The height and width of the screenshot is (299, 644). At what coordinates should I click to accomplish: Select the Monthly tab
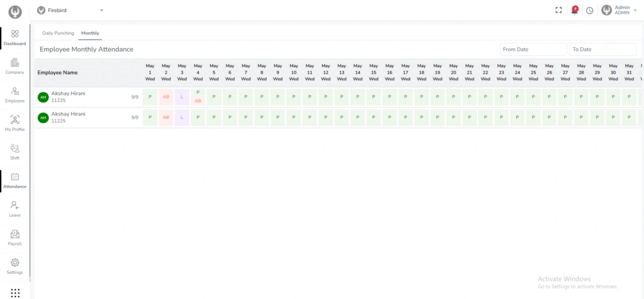point(90,33)
